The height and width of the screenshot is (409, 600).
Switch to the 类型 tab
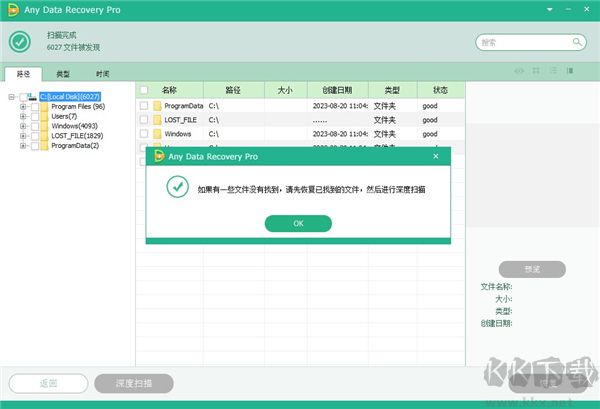pos(63,74)
